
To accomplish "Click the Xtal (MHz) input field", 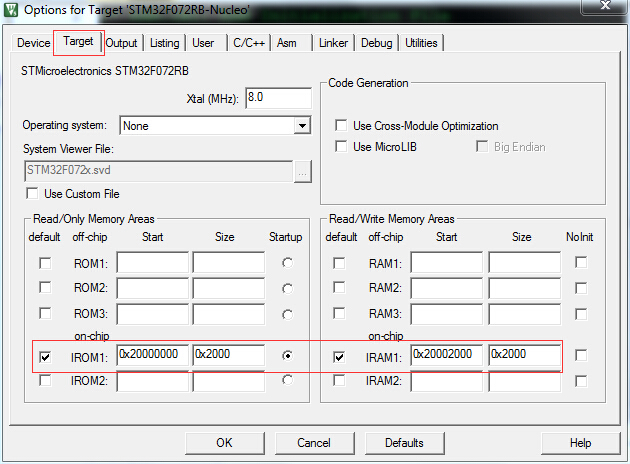I will coord(278,98).
